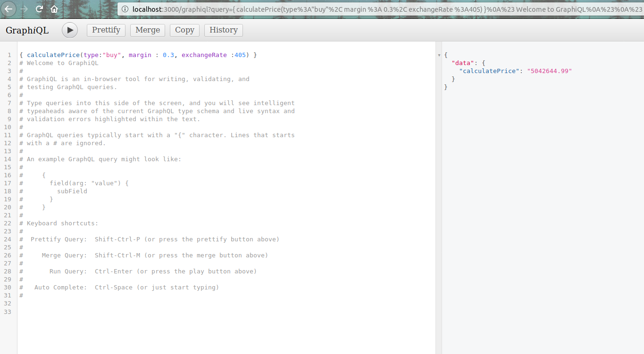
Task: Click the "Auto Complete: Ctrl-Space" comment line
Action: (119, 288)
